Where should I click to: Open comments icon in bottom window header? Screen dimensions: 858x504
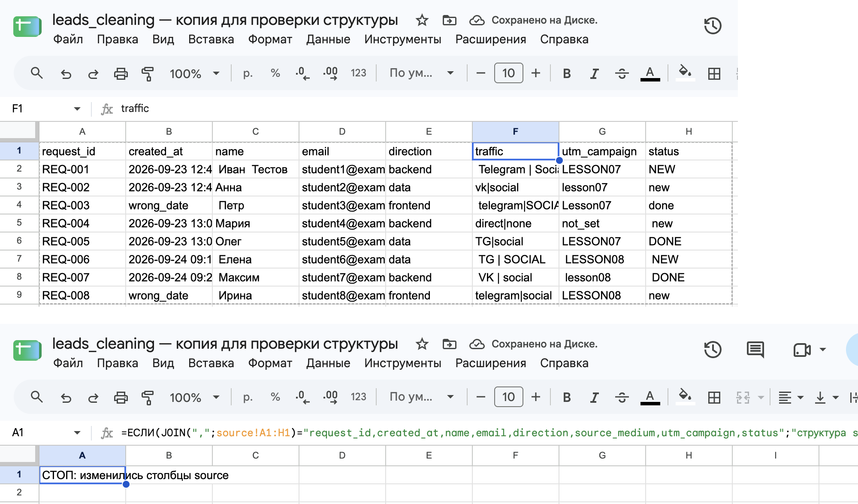(x=755, y=350)
